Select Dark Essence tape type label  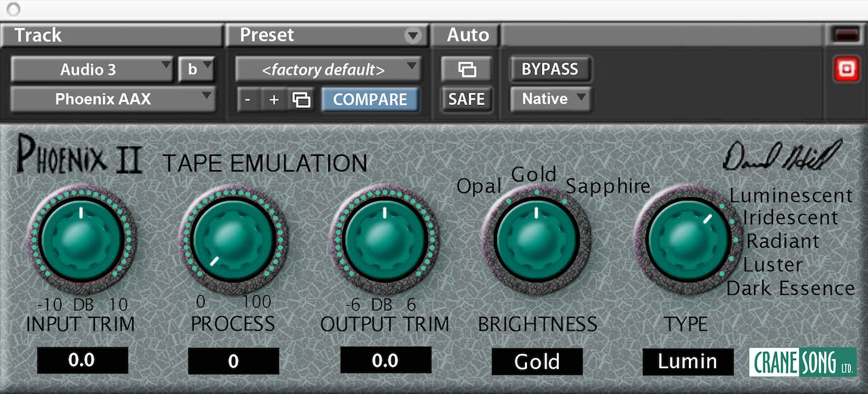click(790, 289)
